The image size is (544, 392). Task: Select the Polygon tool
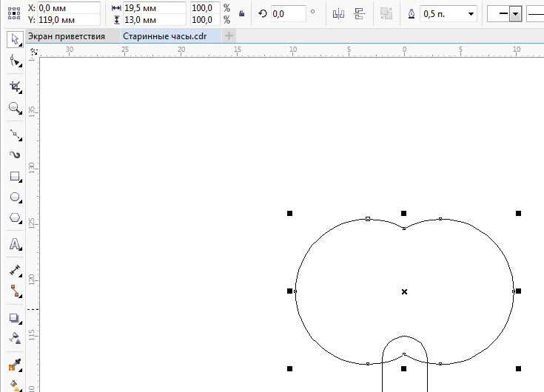14,219
